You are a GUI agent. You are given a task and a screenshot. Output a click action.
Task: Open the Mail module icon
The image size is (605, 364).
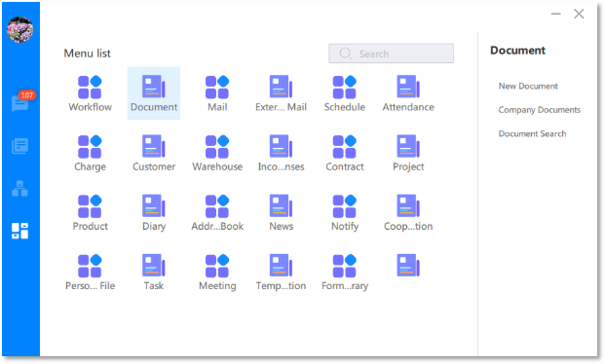[217, 88]
